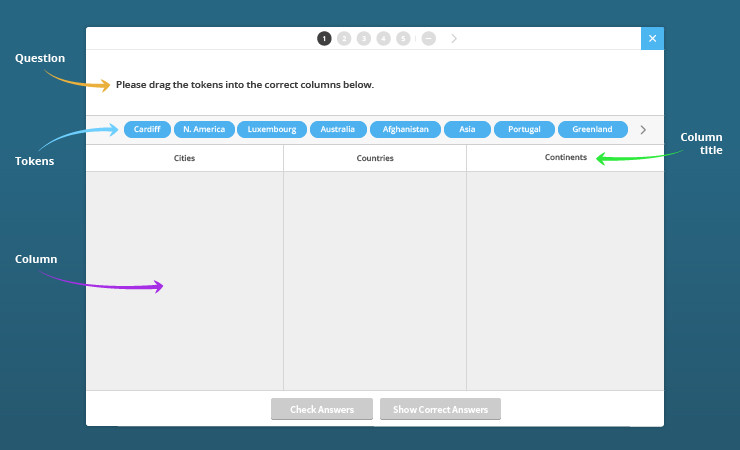This screenshot has width=740, height=450.
Task: Advance with the next arrow beside step indicators
Action: tap(454, 39)
